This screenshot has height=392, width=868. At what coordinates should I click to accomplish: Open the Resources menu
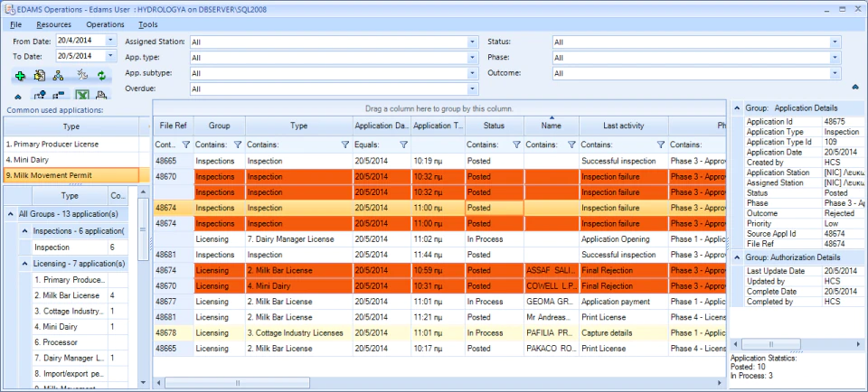pos(53,24)
